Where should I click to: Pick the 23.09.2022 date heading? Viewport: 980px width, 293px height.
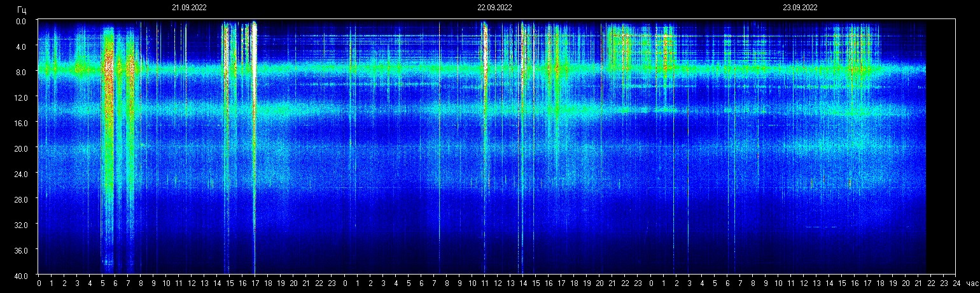coord(800,8)
